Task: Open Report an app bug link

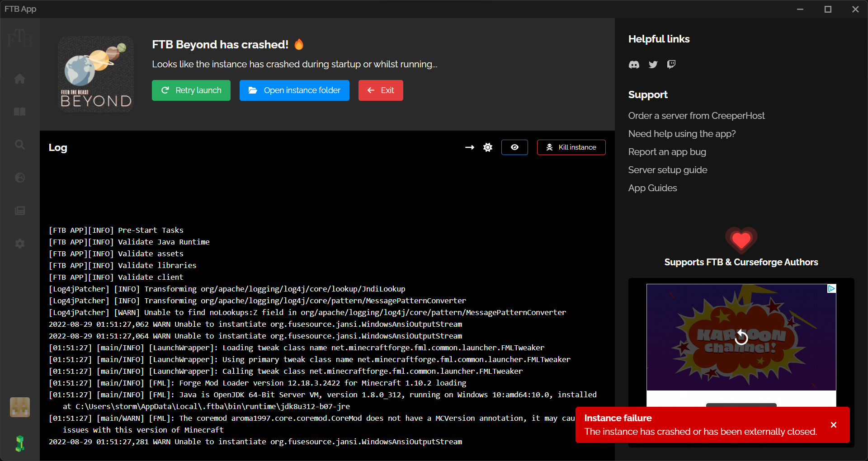Action: point(667,152)
